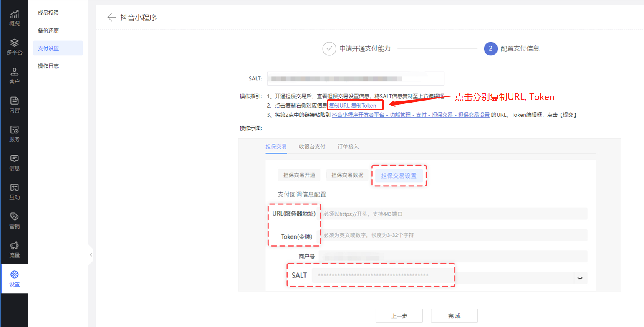Click the completed step checkmark 申请开通支付能力
The height and width of the screenshot is (327, 644).
(329, 48)
